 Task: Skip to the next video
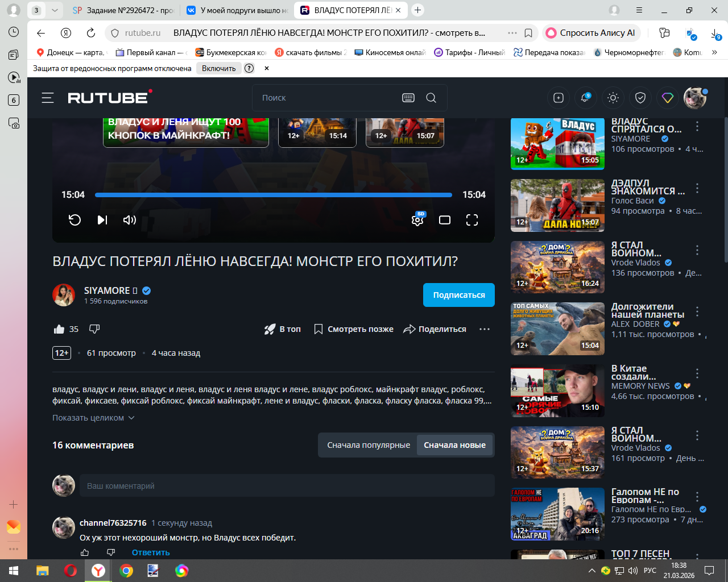102,220
